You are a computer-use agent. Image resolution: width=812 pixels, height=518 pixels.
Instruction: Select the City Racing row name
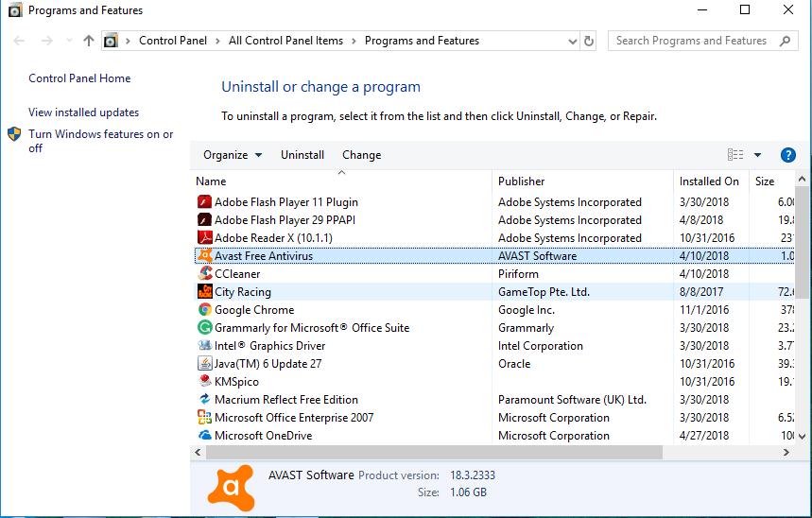tap(243, 292)
